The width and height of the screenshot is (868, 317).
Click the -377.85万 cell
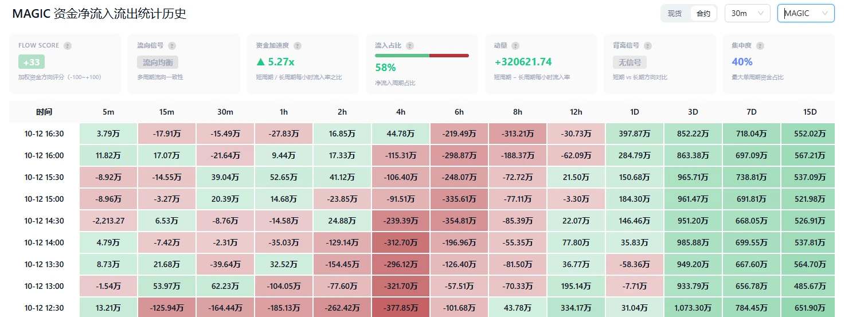click(401, 308)
